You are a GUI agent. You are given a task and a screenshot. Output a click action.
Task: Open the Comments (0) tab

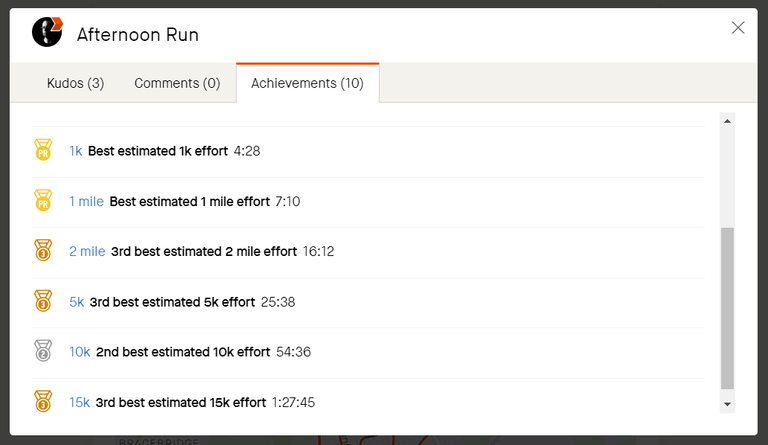[177, 83]
